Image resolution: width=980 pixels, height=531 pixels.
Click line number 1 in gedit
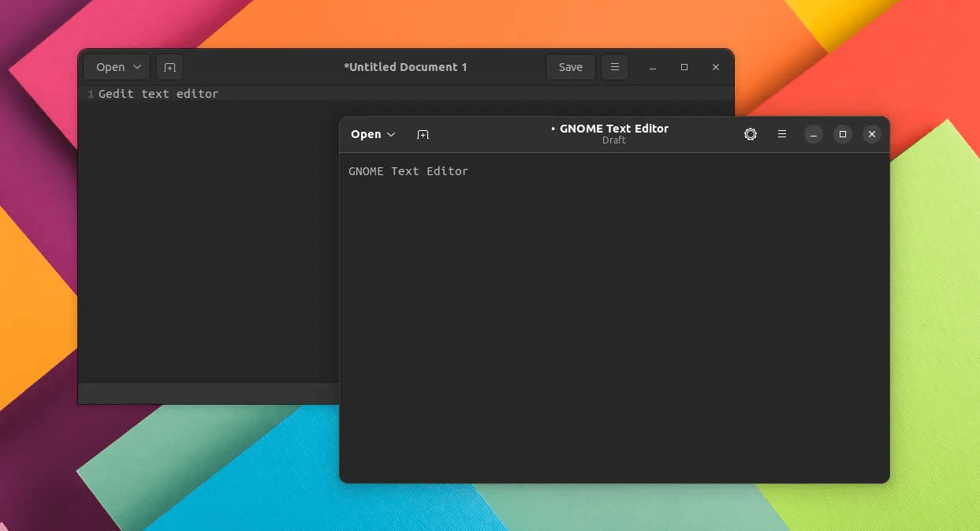89,93
